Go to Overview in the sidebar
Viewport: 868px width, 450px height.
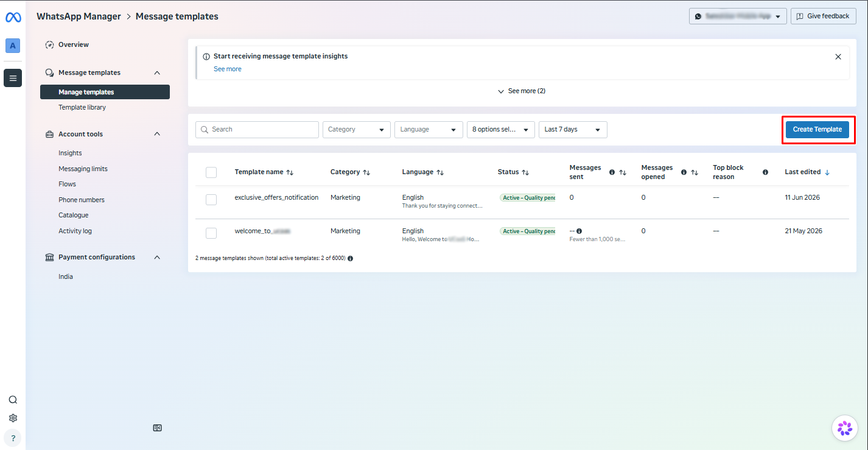point(74,44)
